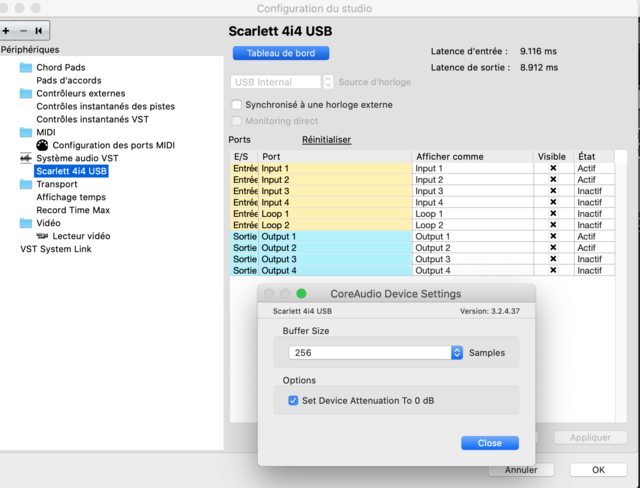
Task: Edit the Afficher comme name for Output 2
Action: click(473, 248)
